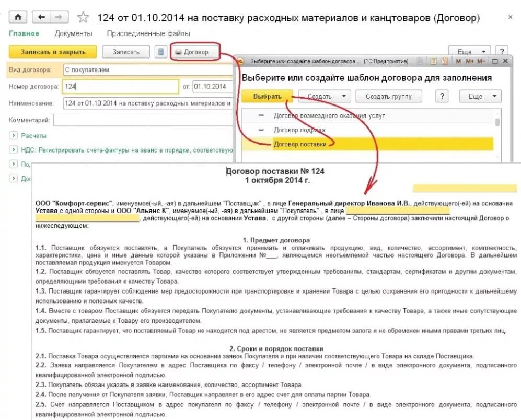Click the yellow blank field at document top right
The width and height of the screenshot is (521, 420).
click(465, 188)
